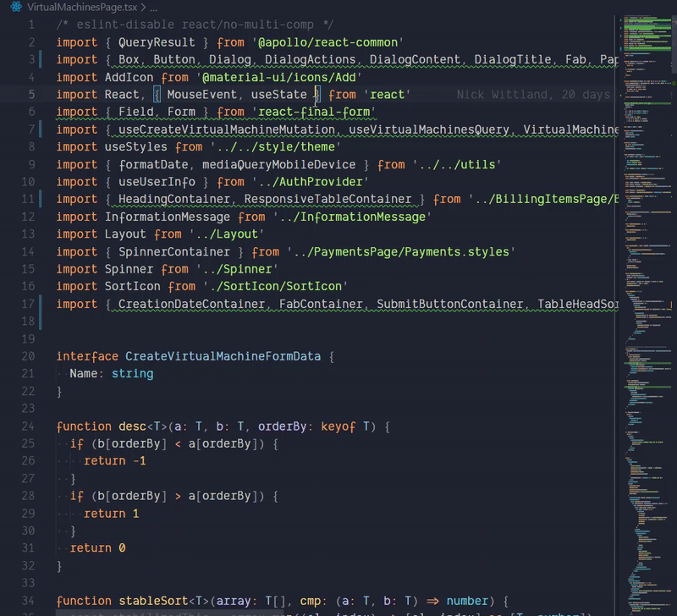The width and height of the screenshot is (677, 616).
Task: Click the '../Spinner' path string
Action: 237,269
